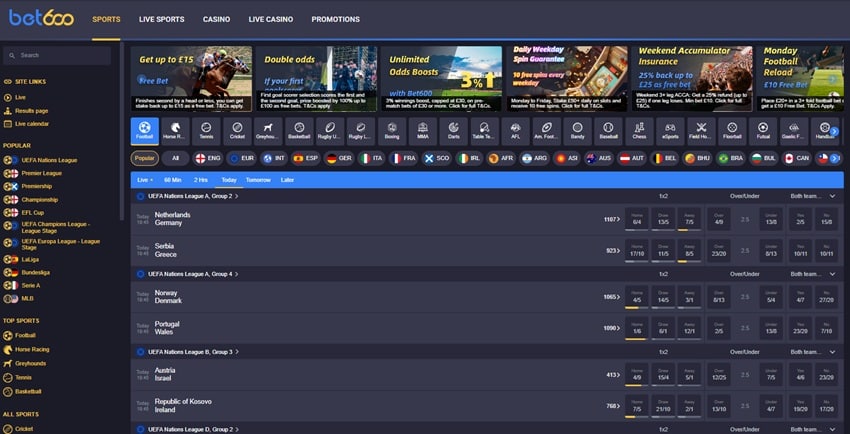850x434 pixels.
Task: Open the Double odds promotion banner
Action: (316, 79)
